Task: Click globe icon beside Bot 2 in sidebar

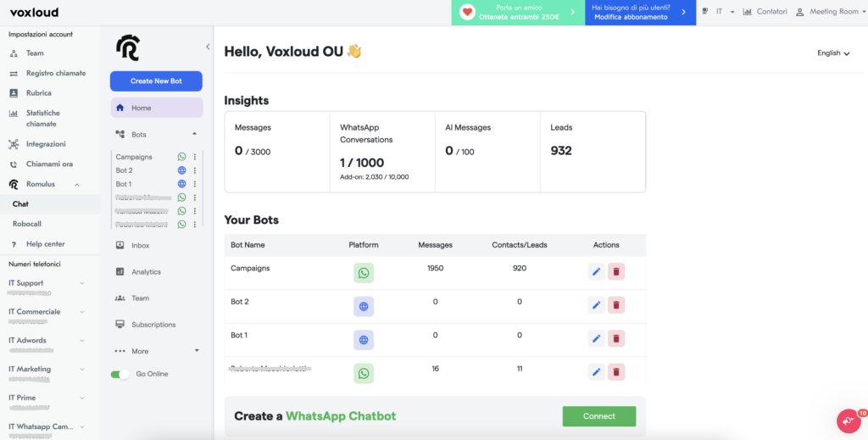Action: click(181, 170)
